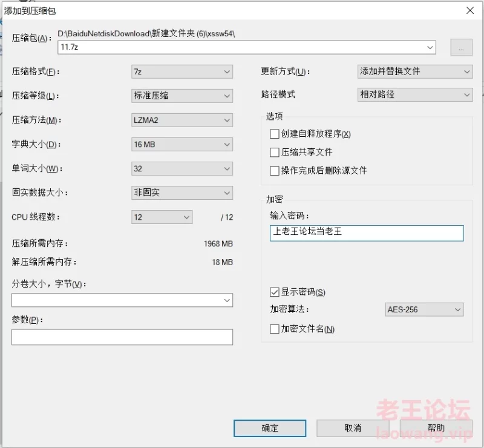This screenshot has height=448, width=484.
Task: Click the 确定 button
Action: (x=270, y=428)
